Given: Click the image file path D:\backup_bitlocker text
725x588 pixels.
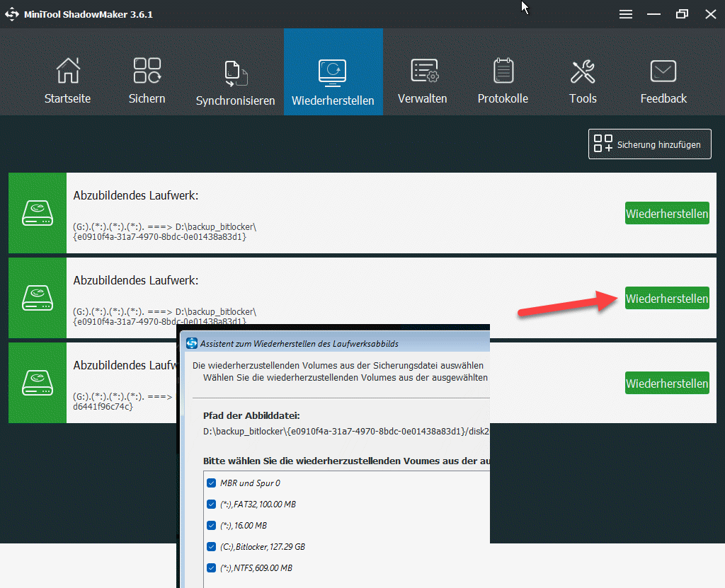Looking at the screenshot, I should click(x=346, y=432).
